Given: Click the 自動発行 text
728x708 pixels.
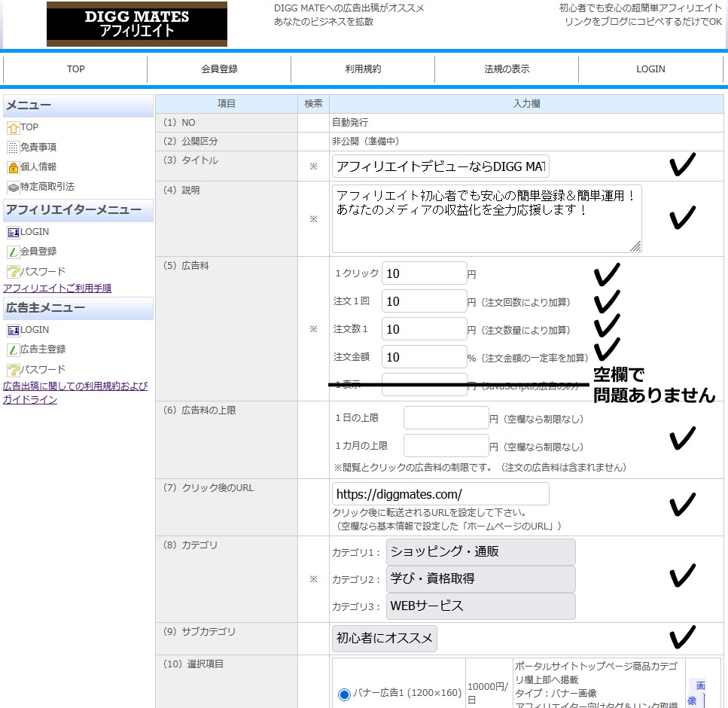Looking at the screenshot, I should (350, 123).
